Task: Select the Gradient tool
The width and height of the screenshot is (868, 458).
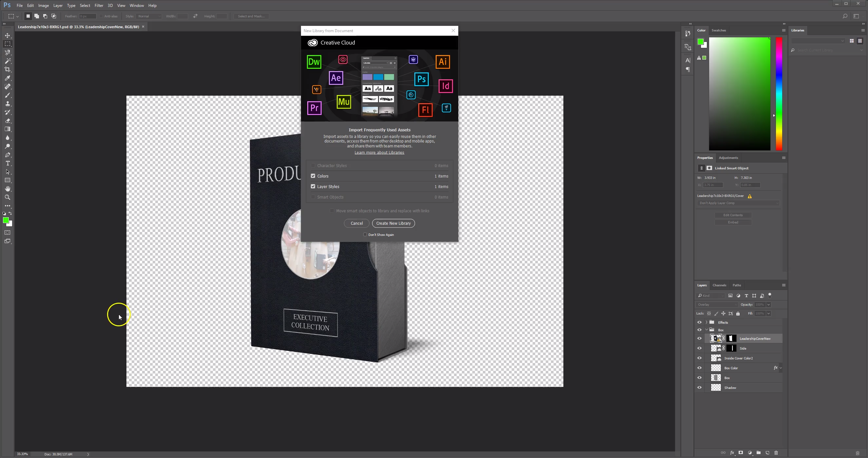Action: point(8,129)
